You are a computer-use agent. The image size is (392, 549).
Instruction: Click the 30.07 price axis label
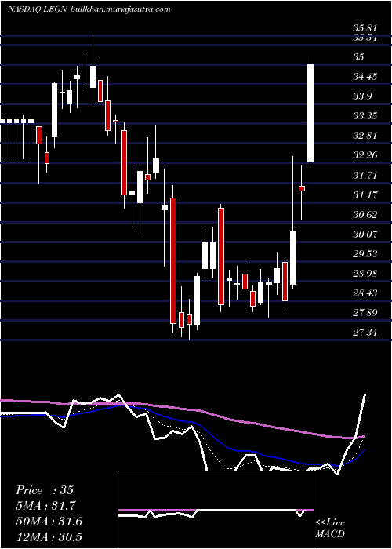coord(365,234)
